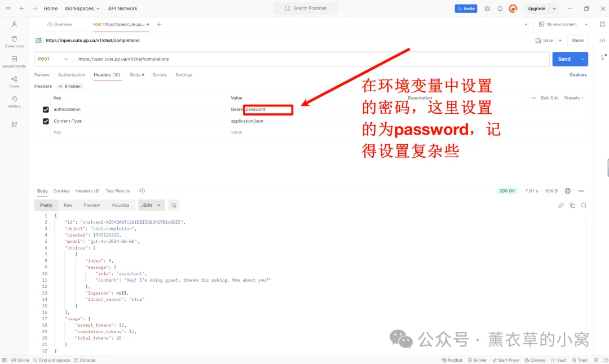Click the Invite button
609x364 pixels.
pyautogui.click(x=466, y=8)
